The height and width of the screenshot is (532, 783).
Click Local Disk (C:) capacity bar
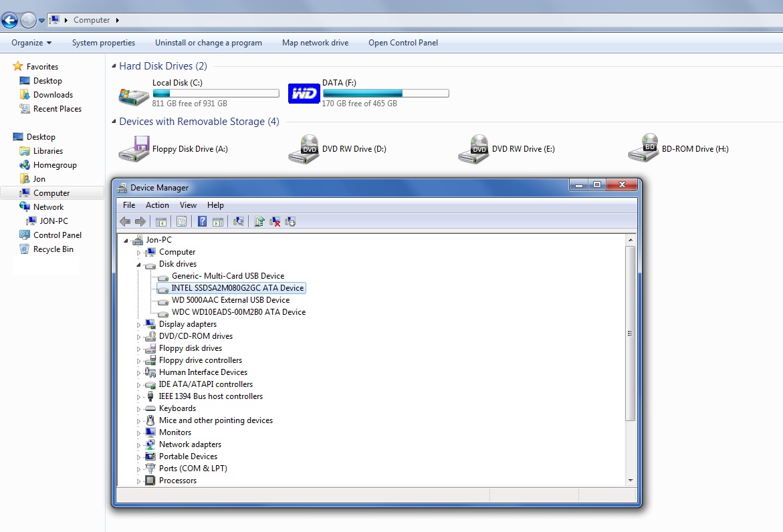point(216,94)
